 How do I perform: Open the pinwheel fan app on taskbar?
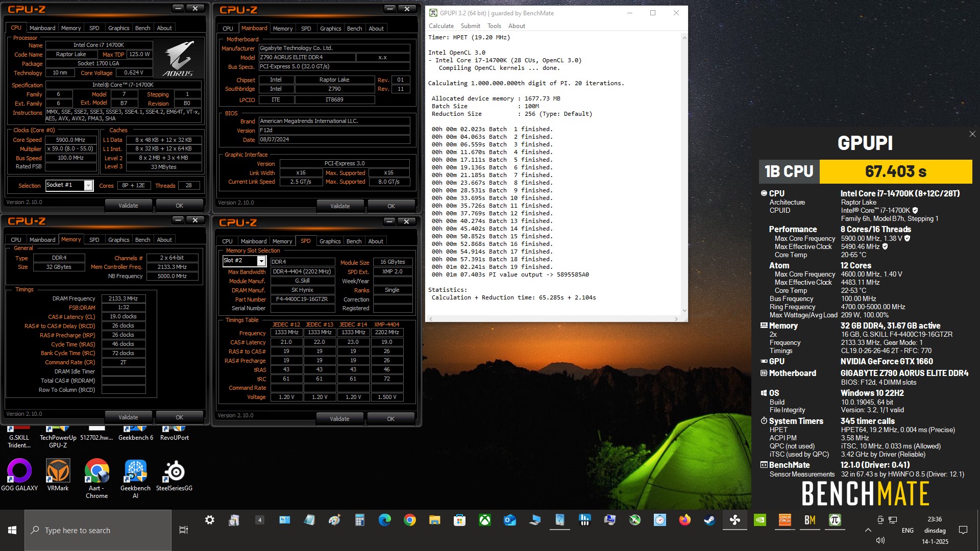point(734,520)
